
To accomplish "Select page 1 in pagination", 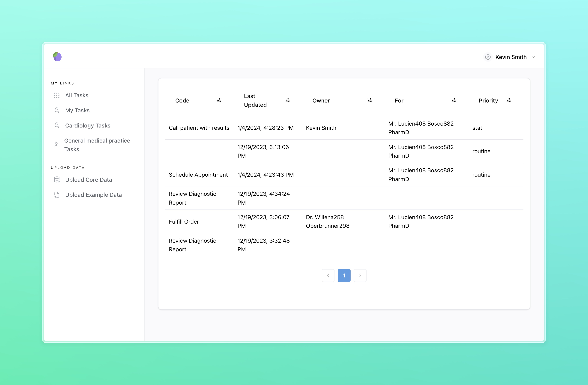I will coord(344,275).
